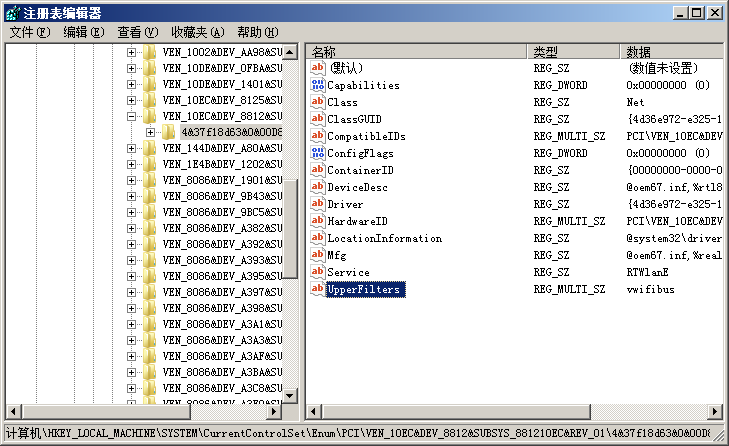The width and height of the screenshot is (729, 446).
Task: Click tree pane vertical scrollbar thumb
Action: pyautogui.click(x=290, y=229)
